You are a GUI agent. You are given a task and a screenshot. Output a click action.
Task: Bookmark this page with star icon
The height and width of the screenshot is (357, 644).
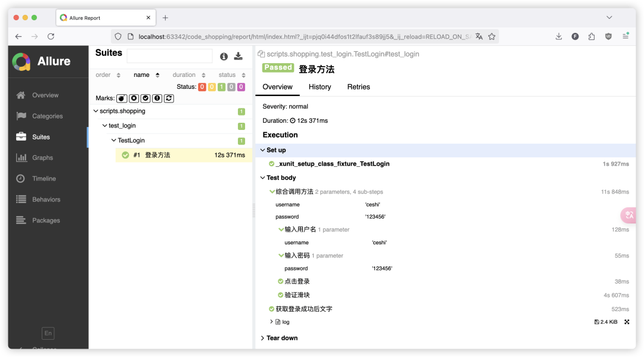pos(491,36)
